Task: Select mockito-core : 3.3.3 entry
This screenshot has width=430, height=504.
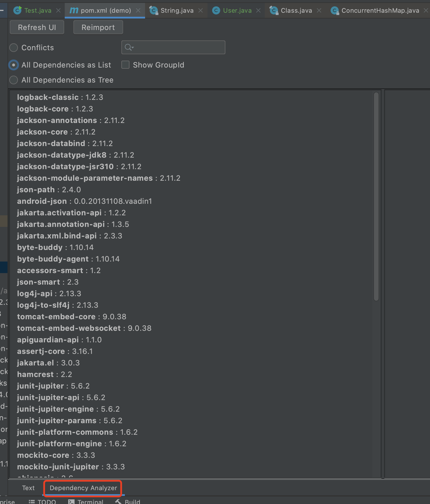Action: click(x=56, y=455)
